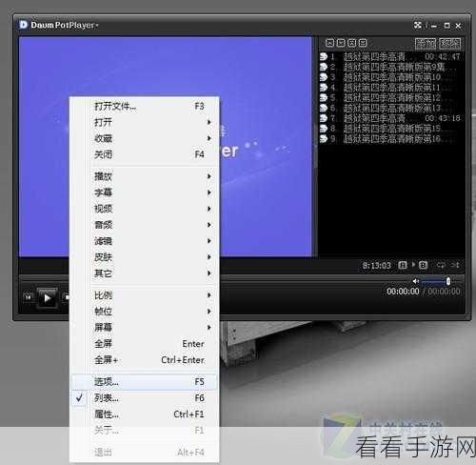This screenshot has height=465, width=476.
Task: Start playback with the Play button
Action: pos(48,298)
